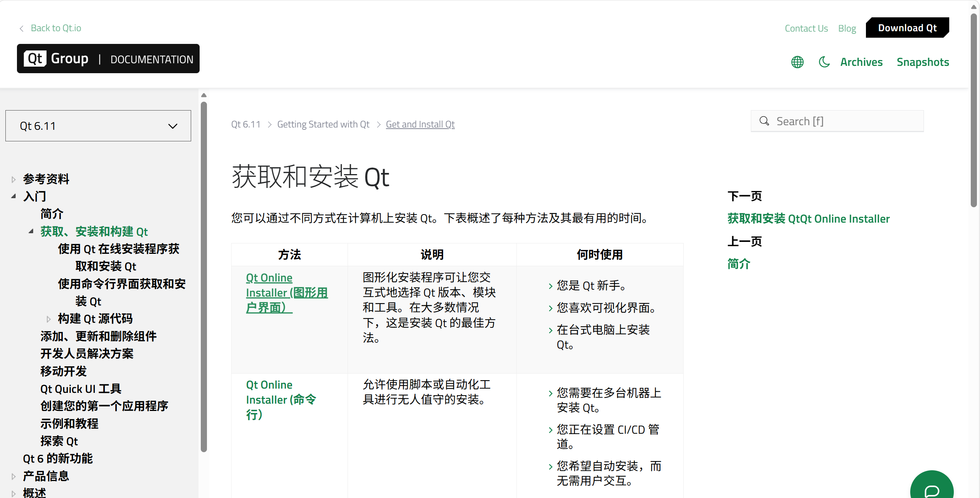Viewport: 980px width, 498px height.
Task: Open Getting Started with Qt breadcrumb
Action: point(323,124)
